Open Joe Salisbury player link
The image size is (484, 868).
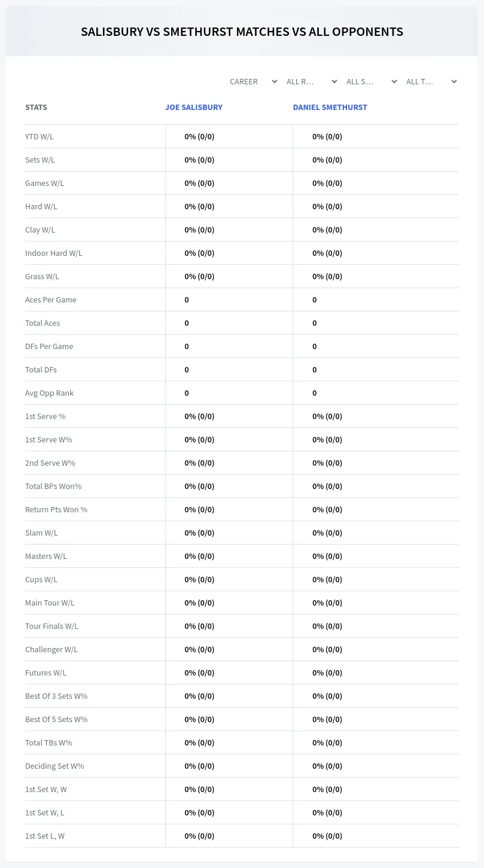[194, 108]
